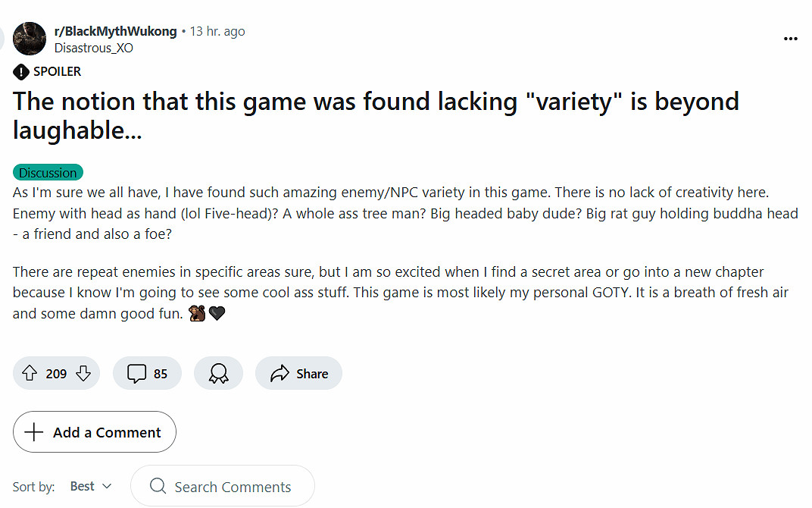Give an award using the ribbon icon

pyautogui.click(x=218, y=373)
